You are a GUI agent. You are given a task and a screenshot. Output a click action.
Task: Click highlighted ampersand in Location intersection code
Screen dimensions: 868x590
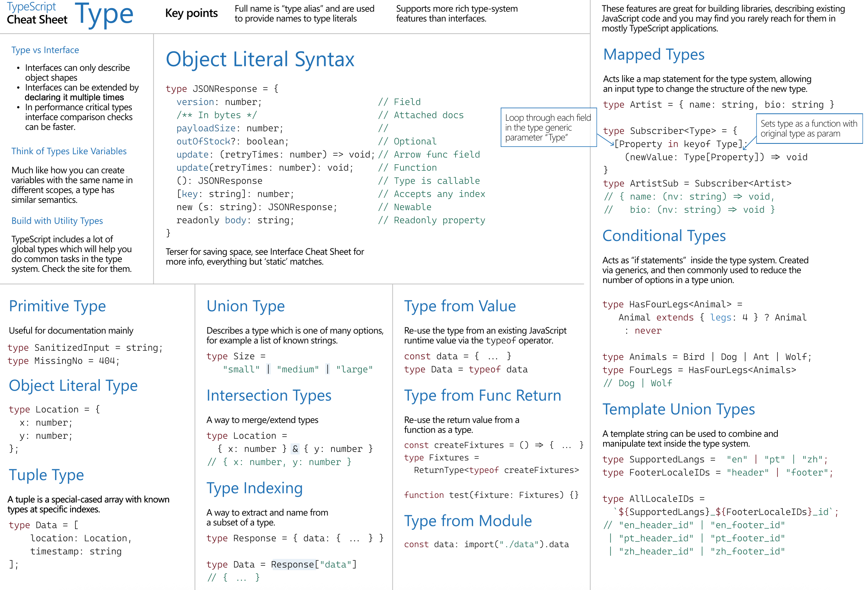295,449
